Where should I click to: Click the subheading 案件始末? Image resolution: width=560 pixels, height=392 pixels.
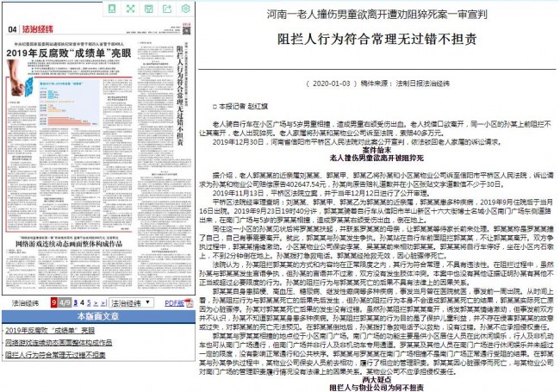pos(376,150)
